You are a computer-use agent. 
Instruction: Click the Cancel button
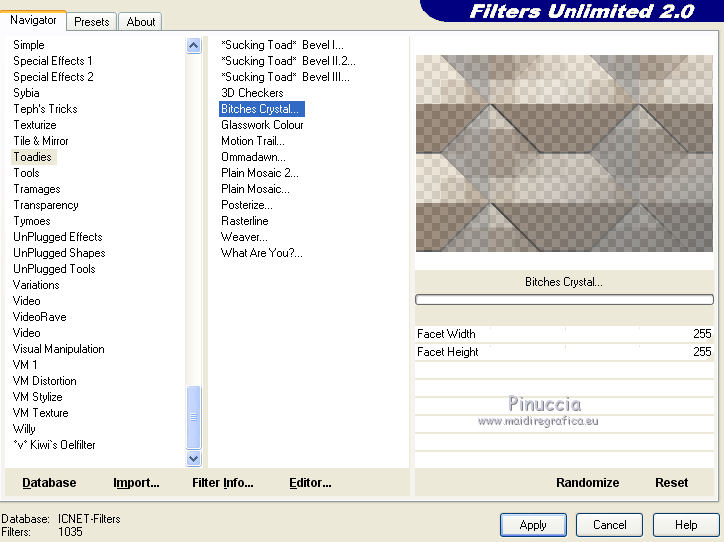(609, 525)
